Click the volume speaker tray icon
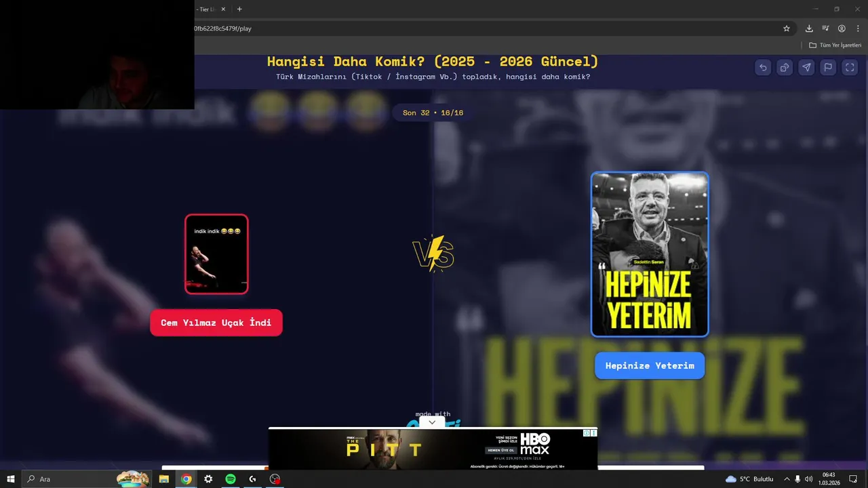This screenshot has width=868, height=488. (x=808, y=479)
